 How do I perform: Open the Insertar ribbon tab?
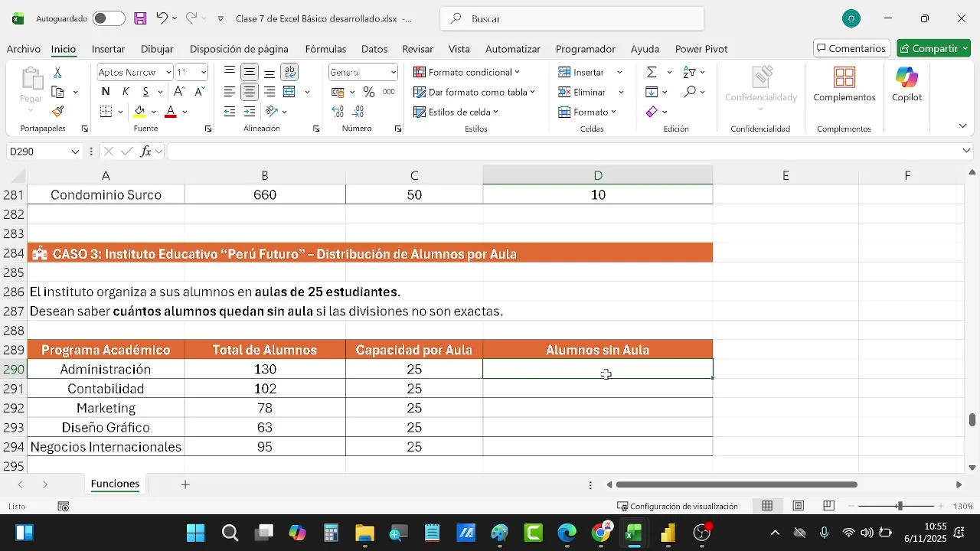click(x=108, y=49)
